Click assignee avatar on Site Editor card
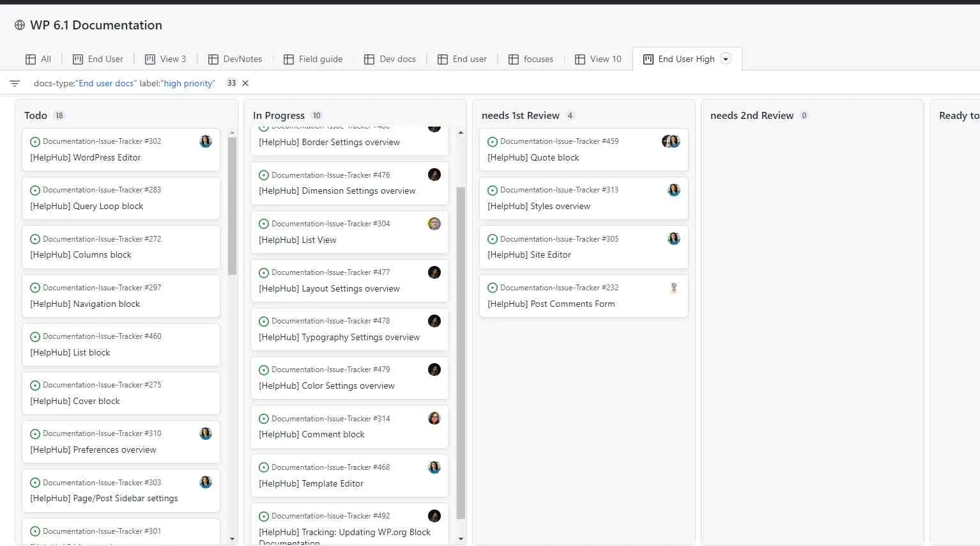 674,238
